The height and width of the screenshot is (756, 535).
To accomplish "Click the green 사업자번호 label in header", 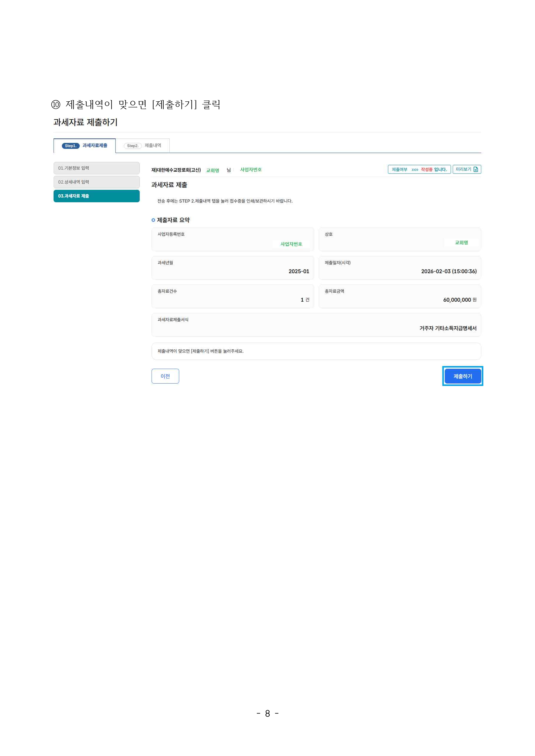I will point(251,170).
